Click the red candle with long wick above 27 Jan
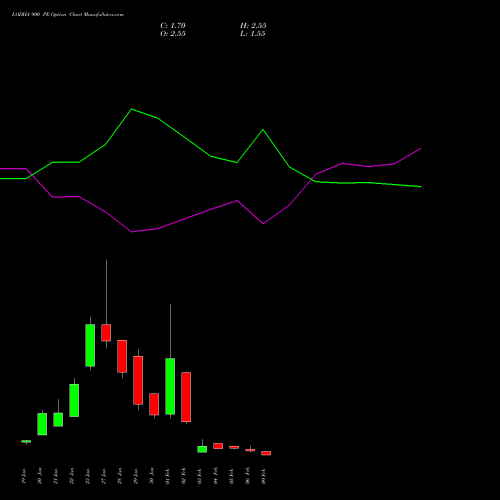Viewport: 500px width, 500px height. click(x=106, y=333)
